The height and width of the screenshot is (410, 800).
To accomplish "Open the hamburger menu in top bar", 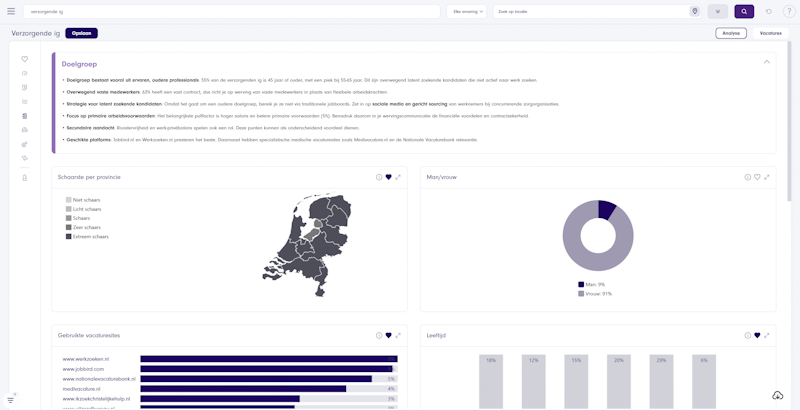I will coord(11,11).
